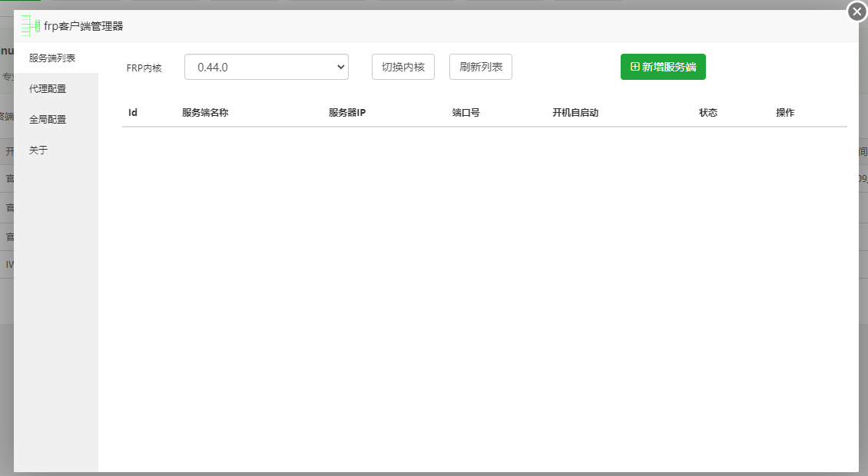
Task: Click the 服务端名称 column header
Action: click(x=205, y=112)
